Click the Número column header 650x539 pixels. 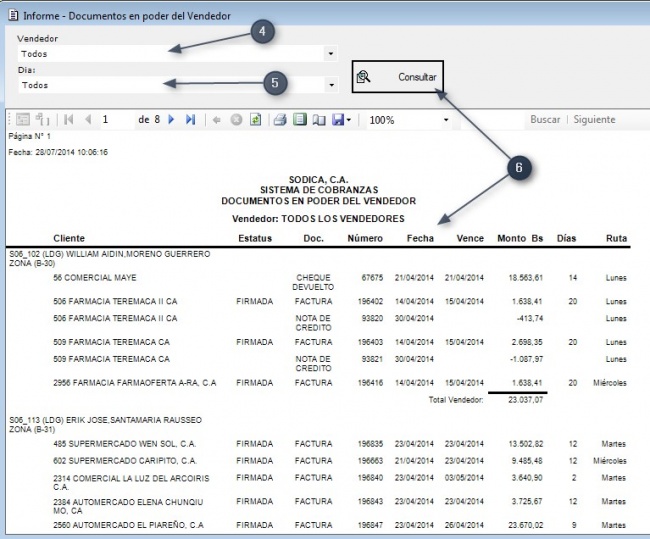365,238
